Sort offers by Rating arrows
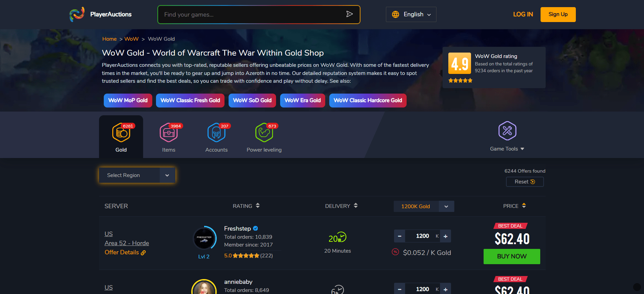Image resolution: width=644 pixels, height=294 pixels. [258, 205]
